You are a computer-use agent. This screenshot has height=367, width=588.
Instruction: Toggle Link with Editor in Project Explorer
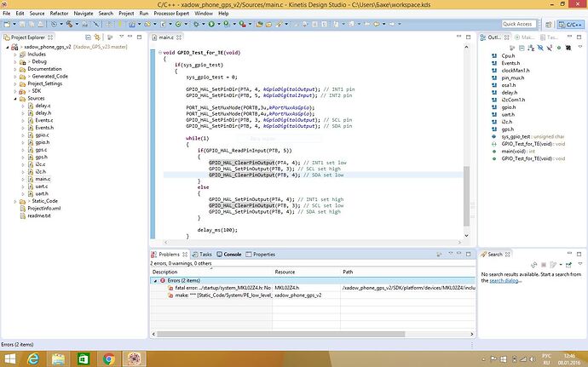97,37
